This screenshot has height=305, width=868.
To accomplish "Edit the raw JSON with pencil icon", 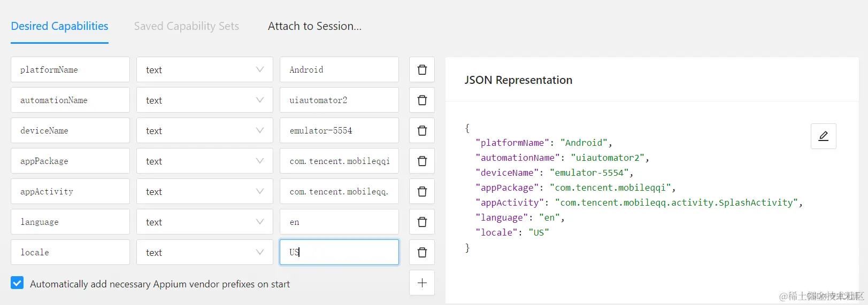I will click(824, 136).
